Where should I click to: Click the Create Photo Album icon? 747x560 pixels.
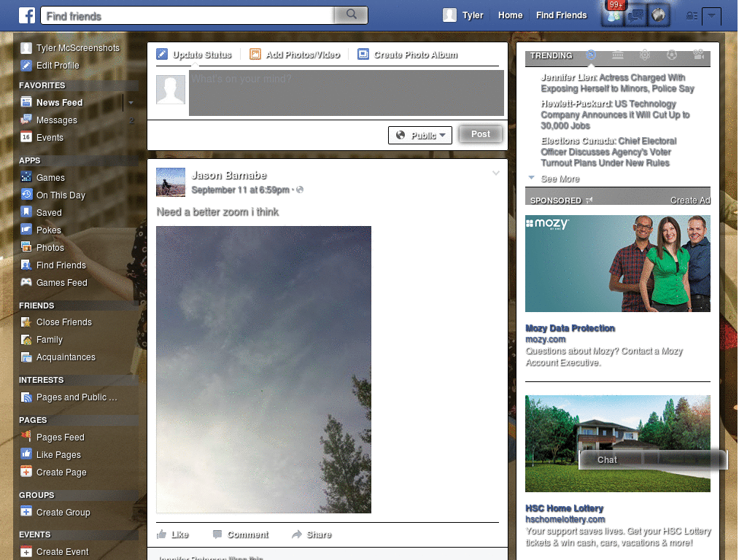tap(363, 54)
